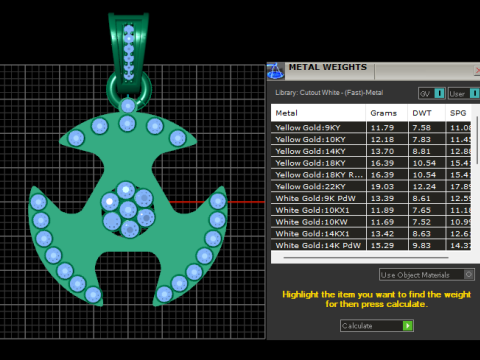The image size is (480, 360).
Task: Click the Library: Cutout White label
Action: pos(329,93)
